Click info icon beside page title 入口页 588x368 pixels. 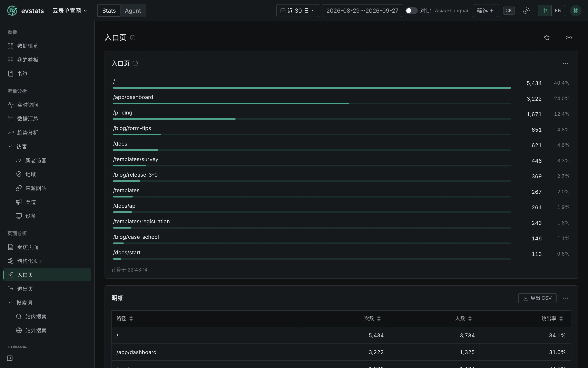(133, 37)
